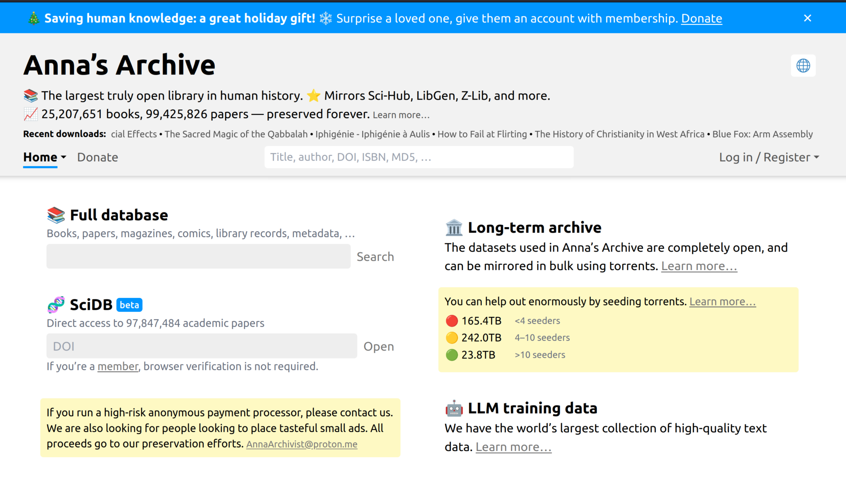
Task: Click the Open button next to DOI field
Action: tap(378, 346)
